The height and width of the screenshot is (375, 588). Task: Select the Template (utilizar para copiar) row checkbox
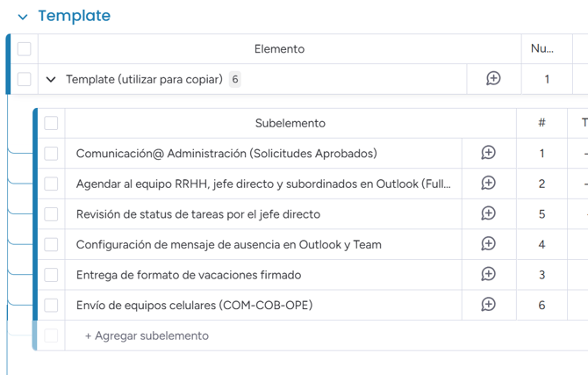25,79
